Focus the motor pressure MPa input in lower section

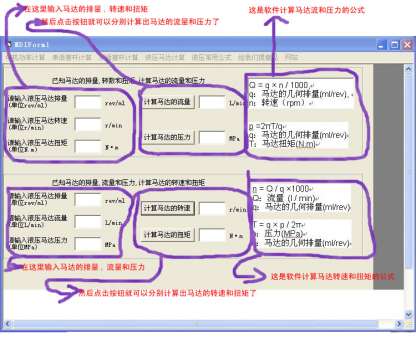point(88,244)
